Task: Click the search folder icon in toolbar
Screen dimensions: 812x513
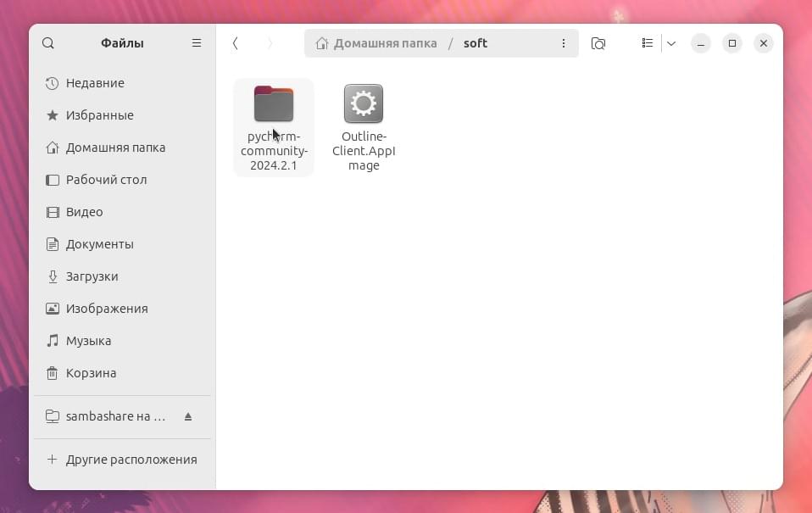Action: point(598,43)
